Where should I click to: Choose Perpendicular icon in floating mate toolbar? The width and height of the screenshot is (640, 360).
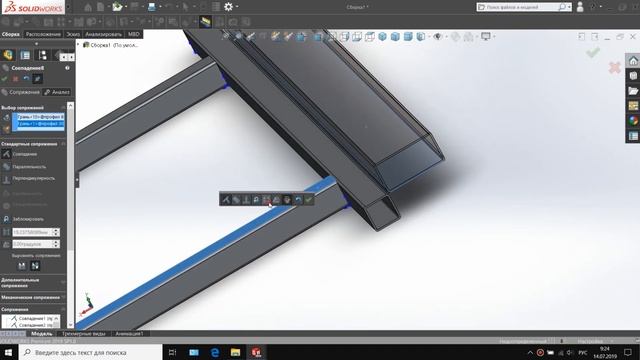click(x=246, y=199)
